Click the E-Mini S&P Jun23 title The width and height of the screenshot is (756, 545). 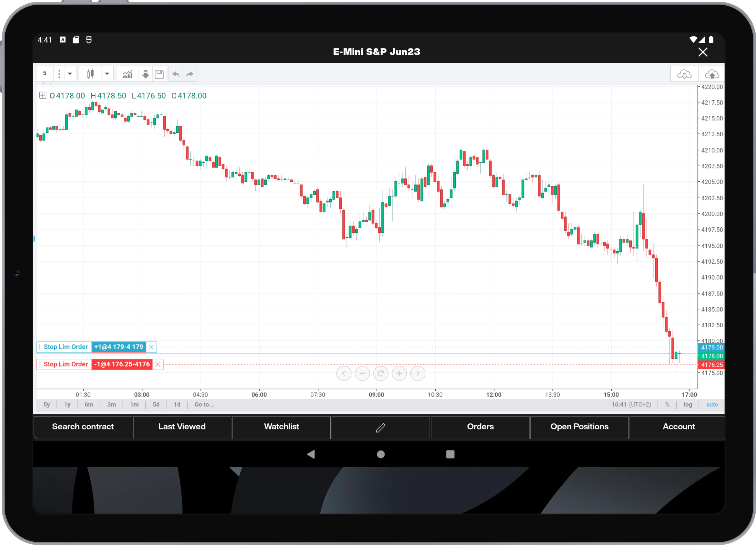tap(376, 52)
